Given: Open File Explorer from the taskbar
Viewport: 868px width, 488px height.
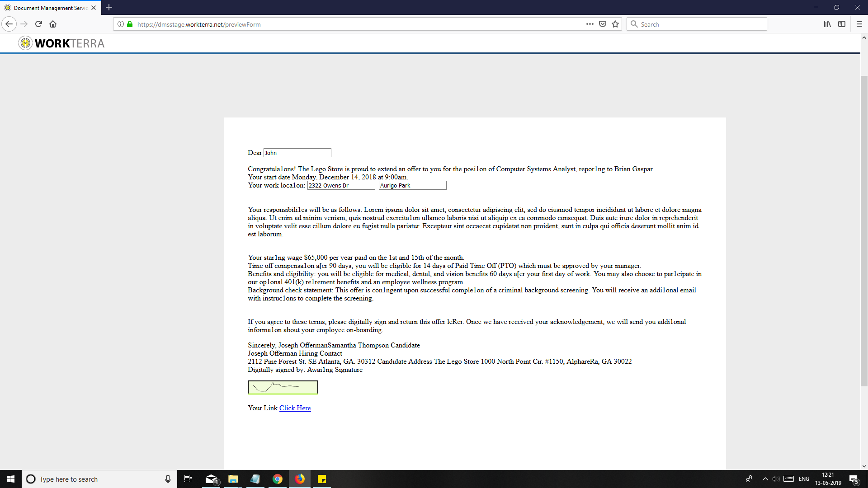Looking at the screenshot, I should tap(233, 479).
